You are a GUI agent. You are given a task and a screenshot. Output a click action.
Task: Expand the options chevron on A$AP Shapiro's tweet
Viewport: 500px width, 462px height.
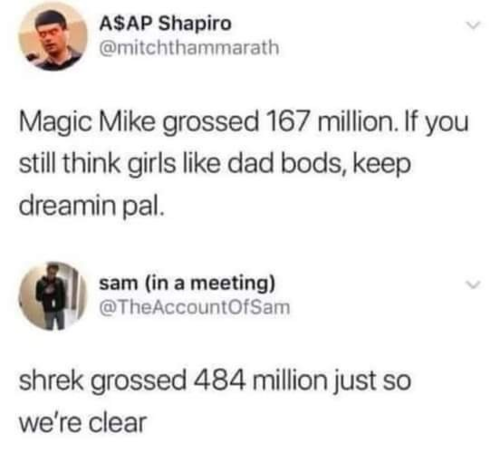(473, 25)
